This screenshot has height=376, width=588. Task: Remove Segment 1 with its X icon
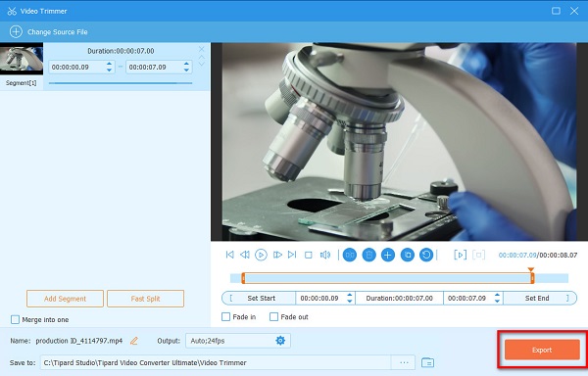pos(201,49)
